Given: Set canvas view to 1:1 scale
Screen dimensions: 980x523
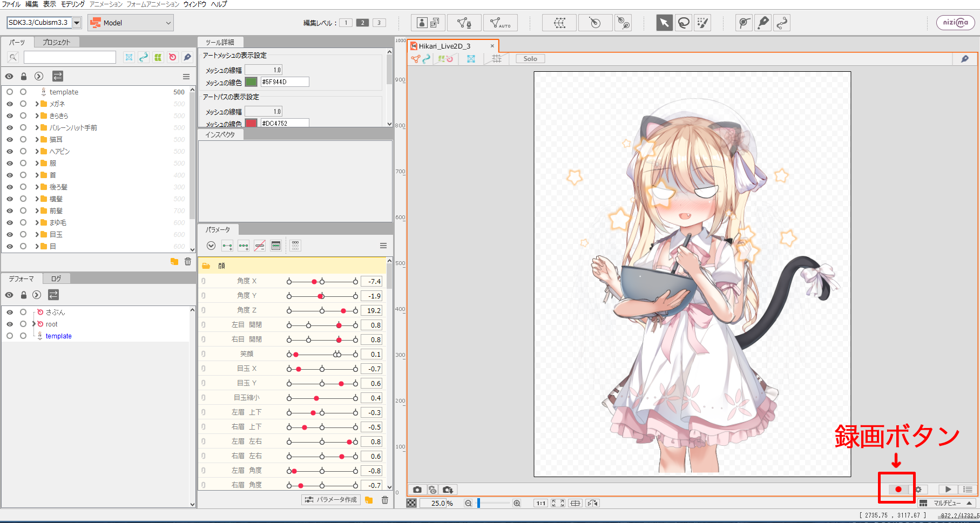Looking at the screenshot, I should click(540, 503).
